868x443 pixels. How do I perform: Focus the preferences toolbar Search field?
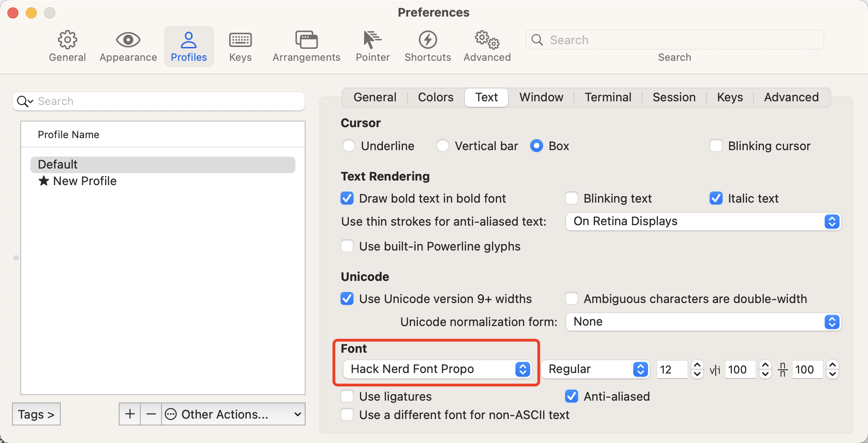674,40
